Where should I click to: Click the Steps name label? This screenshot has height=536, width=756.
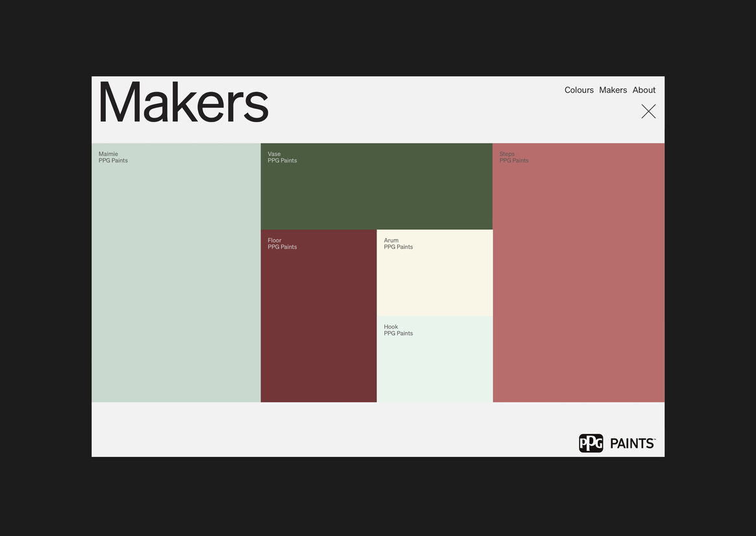[507, 154]
